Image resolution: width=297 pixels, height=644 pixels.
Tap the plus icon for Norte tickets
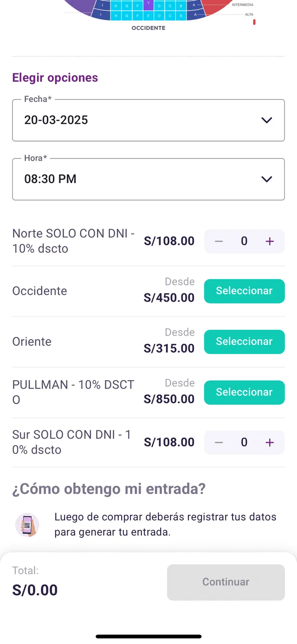(269, 241)
